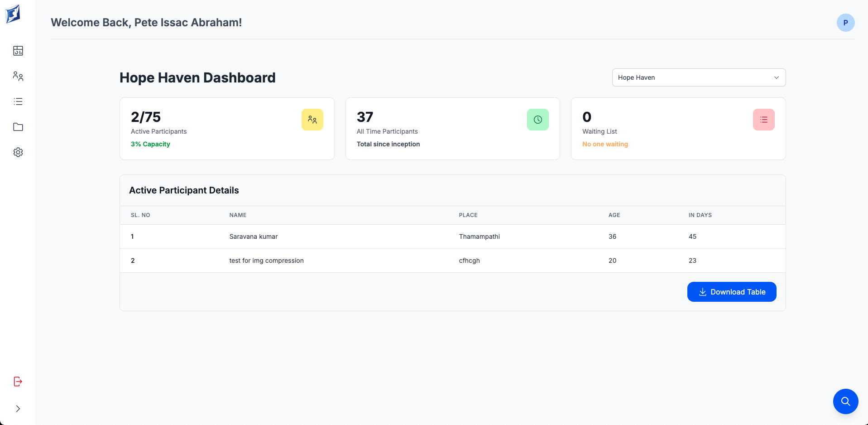The width and height of the screenshot is (868, 425).
Task: Open the dashboard icon in the sidebar
Action: point(18,51)
